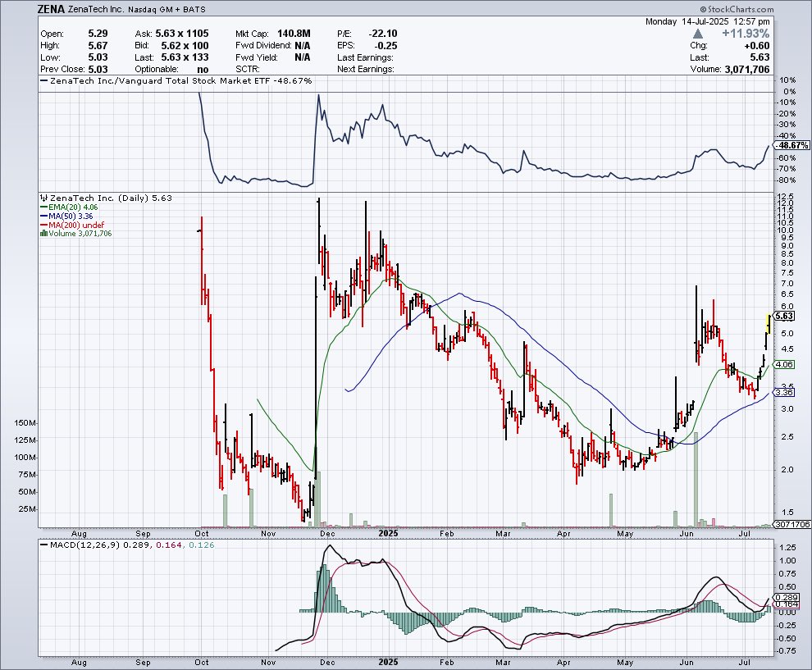Click the Fwd Dividend N/A value
This screenshot has width=812, height=670.
[303, 46]
